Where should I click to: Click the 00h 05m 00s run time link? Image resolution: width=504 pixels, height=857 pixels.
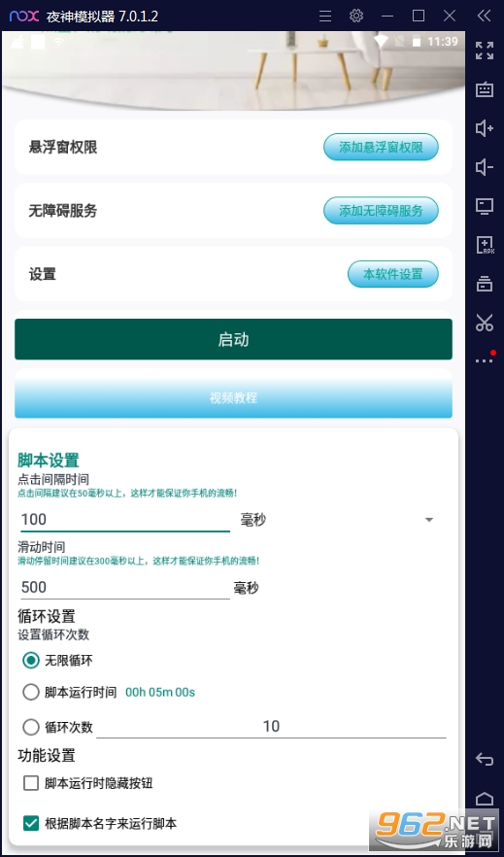[x=160, y=693]
